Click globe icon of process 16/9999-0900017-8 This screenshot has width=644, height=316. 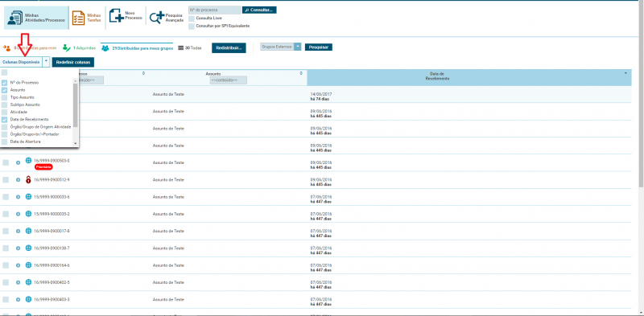pyautogui.click(x=28, y=231)
